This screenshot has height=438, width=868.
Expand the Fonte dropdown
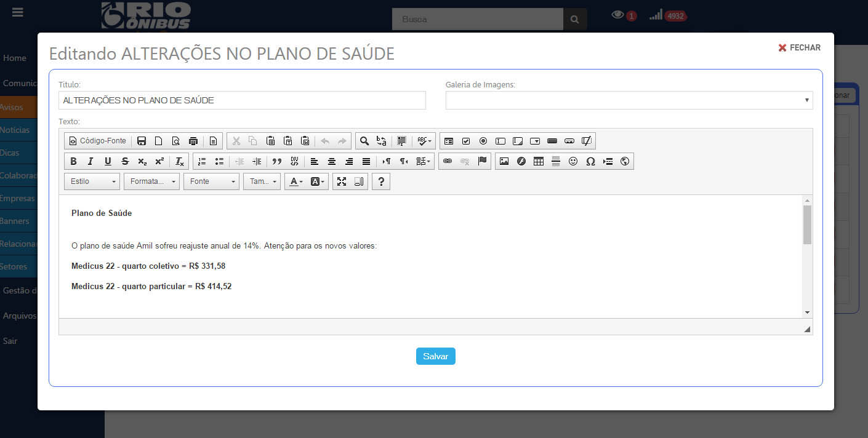[212, 181]
